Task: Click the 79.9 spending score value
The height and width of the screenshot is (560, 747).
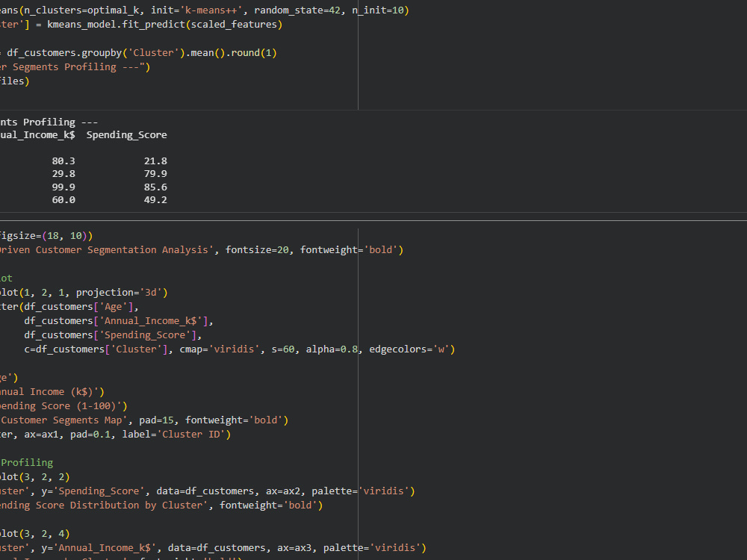Action: (155, 174)
